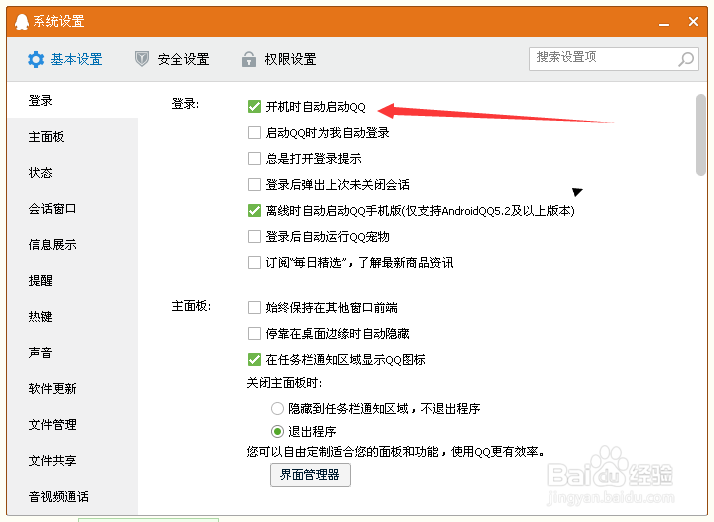Select 隐藏到任务栏通知区域 radio option

(x=277, y=408)
